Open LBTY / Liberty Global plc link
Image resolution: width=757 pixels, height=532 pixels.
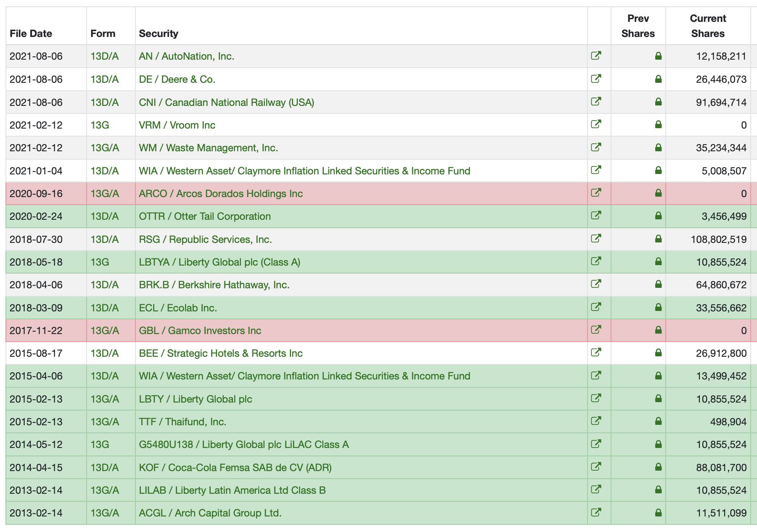(196, 399)
